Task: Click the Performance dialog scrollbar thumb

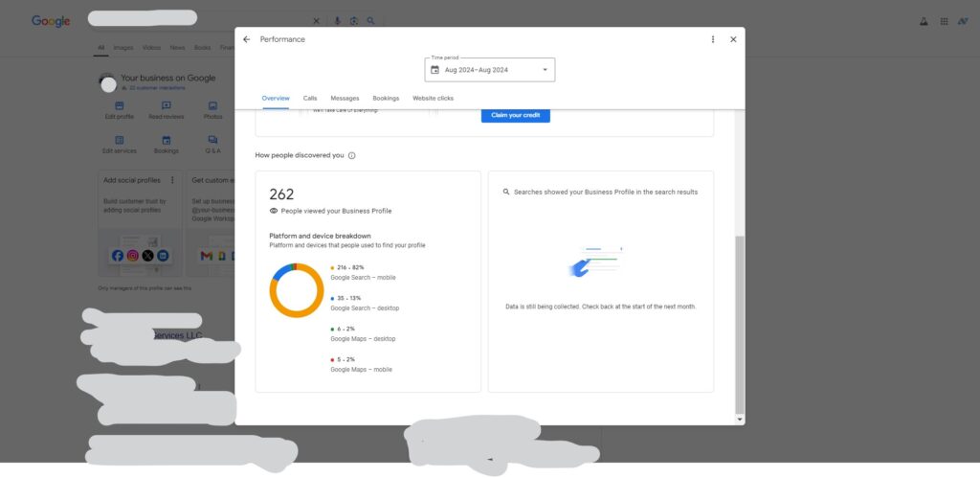Action: [740, 326]
